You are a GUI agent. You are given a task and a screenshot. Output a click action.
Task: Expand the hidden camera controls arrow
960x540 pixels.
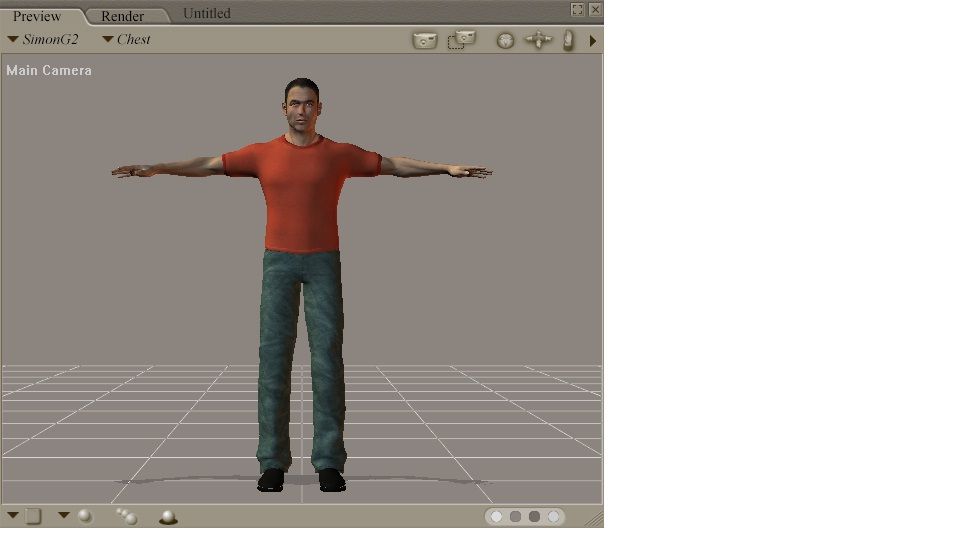coord(593,41)
